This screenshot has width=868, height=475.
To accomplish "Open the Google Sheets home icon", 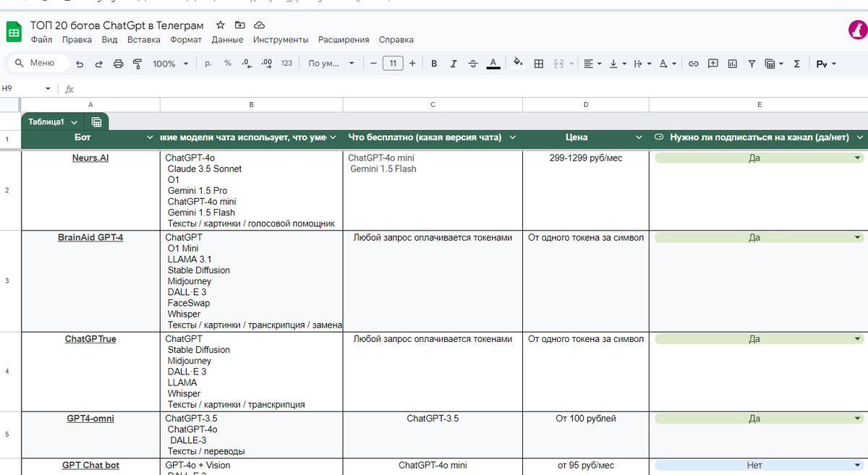I will click(x=13, y=32).
